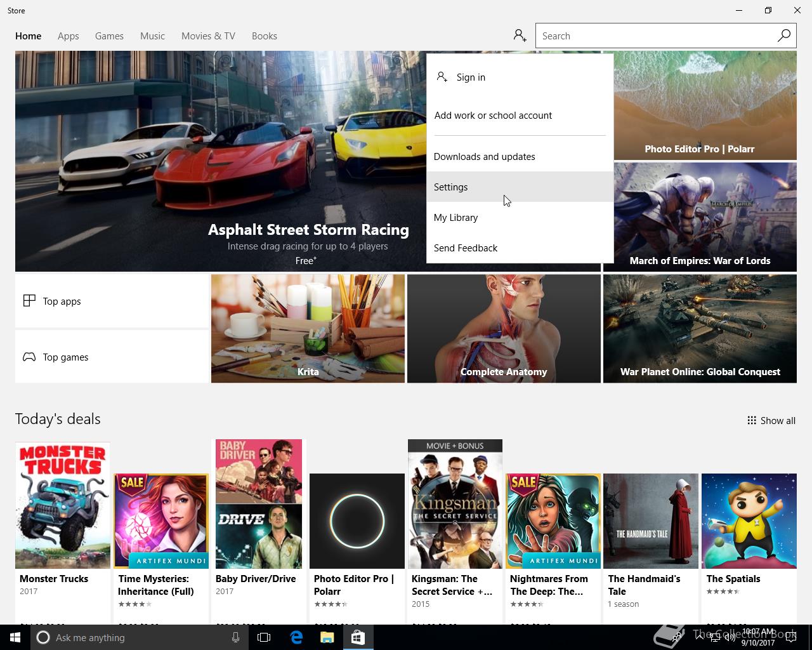The image size is (812, 650).
Task: Open Task View on the taskbar
Action: pyautogui.click(x=264, y=637)
